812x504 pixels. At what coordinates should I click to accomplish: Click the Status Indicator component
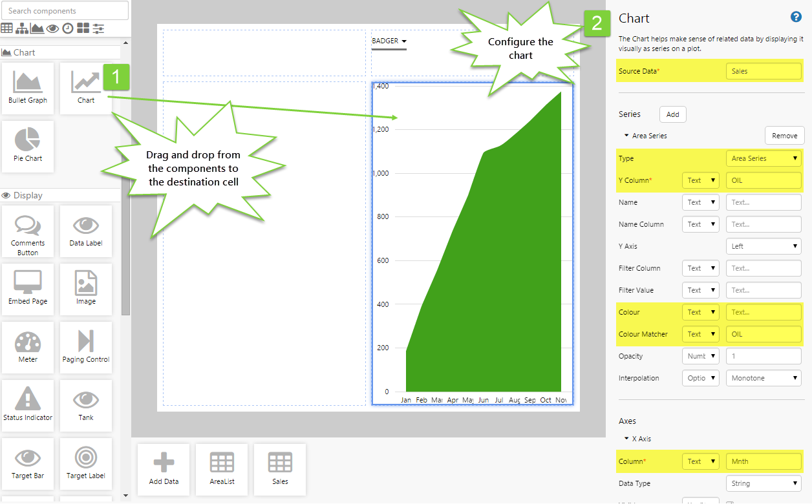[x=28, y=405]
